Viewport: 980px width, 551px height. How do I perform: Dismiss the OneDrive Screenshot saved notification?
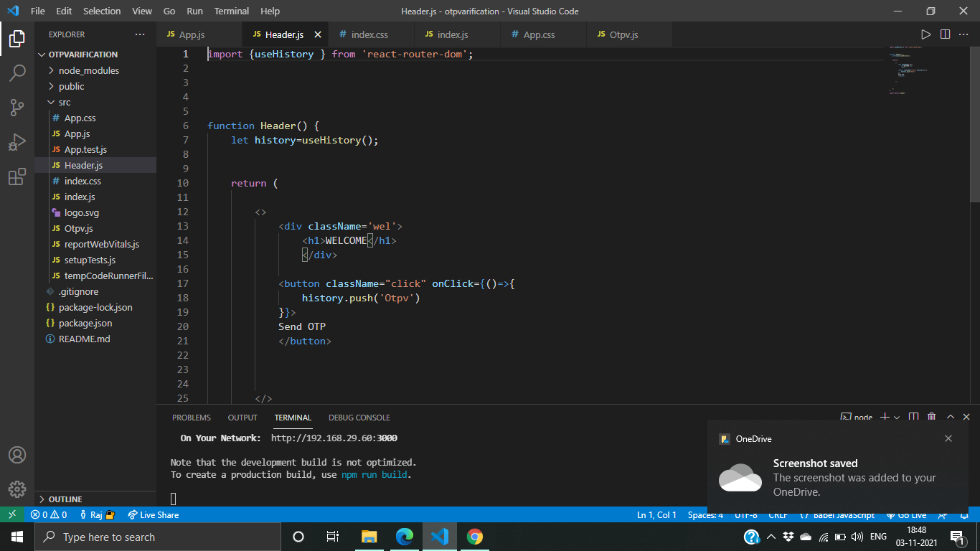[x=948, y=438]
